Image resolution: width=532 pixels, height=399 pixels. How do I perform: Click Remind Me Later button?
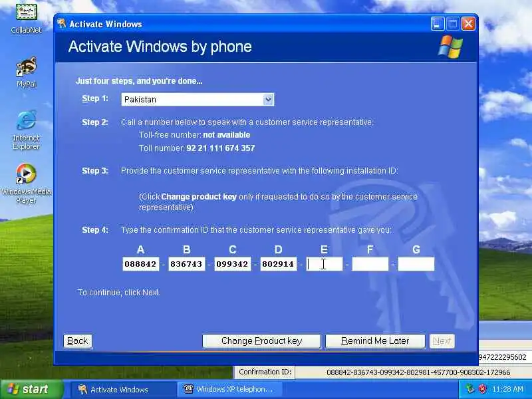pos(375,341)
